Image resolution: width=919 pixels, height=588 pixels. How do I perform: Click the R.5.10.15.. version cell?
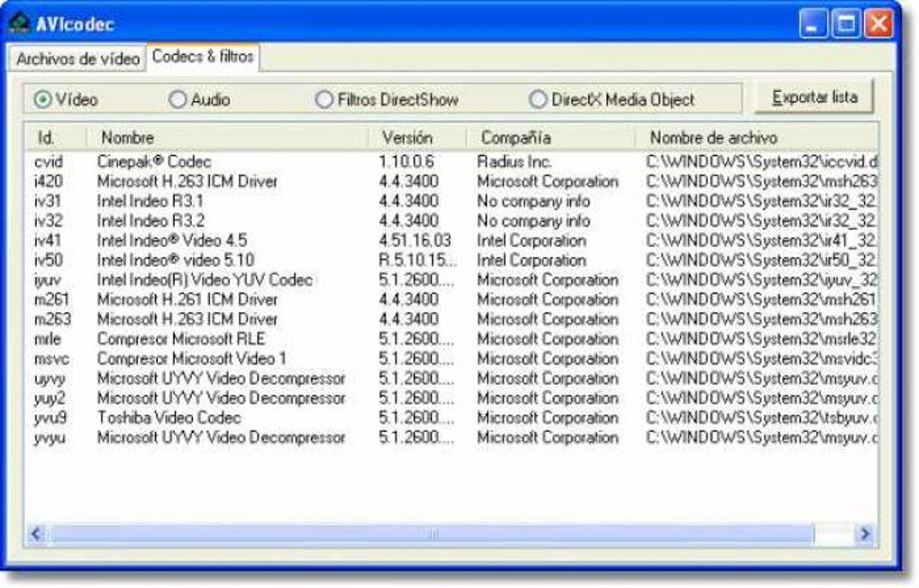click(x=417, y=260)
